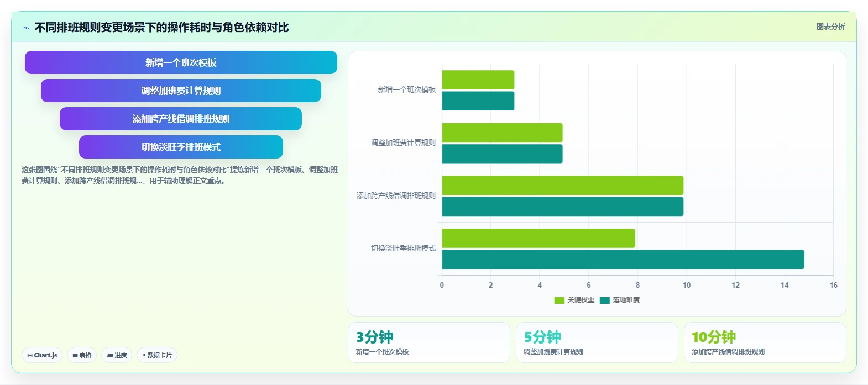Viewport: 868px width, 385px height.
Task: Select the 切换淡旺季排班模式 funnel bar
Action: coord(181,147)
